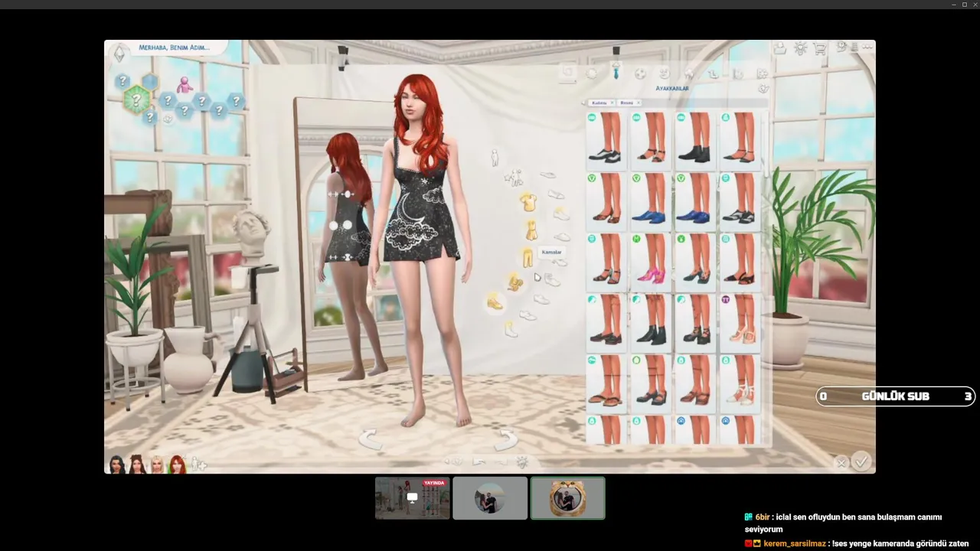Choose the pink walk style figure icon
The image size is (980, 551).
pos(185,84)
